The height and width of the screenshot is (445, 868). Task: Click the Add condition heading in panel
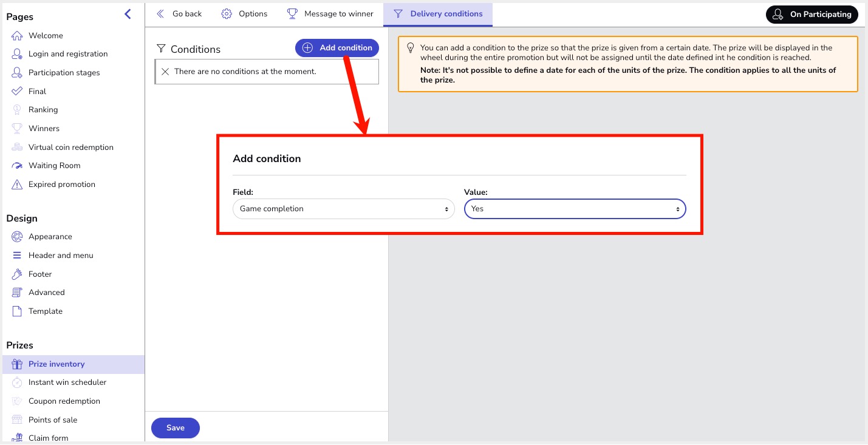click(267, 159)
